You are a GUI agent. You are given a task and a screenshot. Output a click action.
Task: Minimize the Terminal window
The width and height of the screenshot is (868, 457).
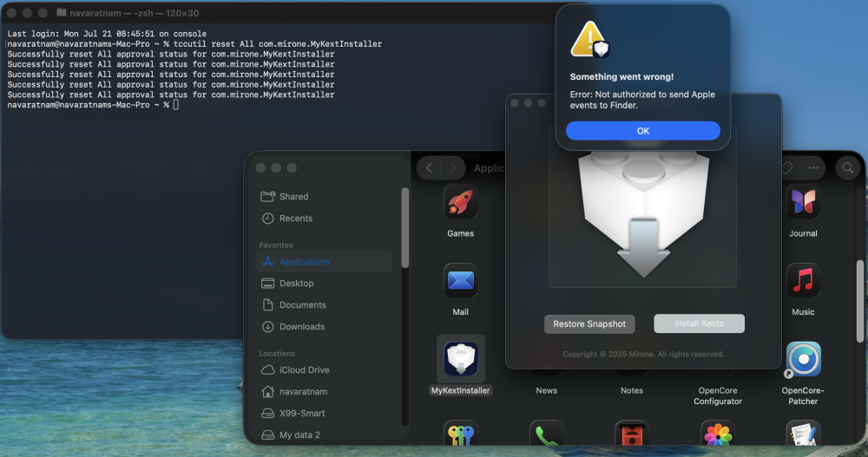[27, 13]
